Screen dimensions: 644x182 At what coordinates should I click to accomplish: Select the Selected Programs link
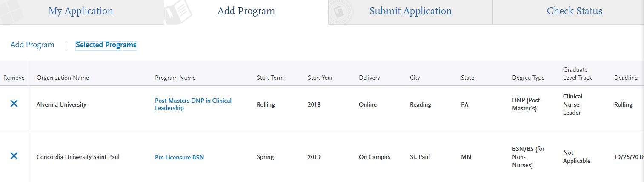106,45
